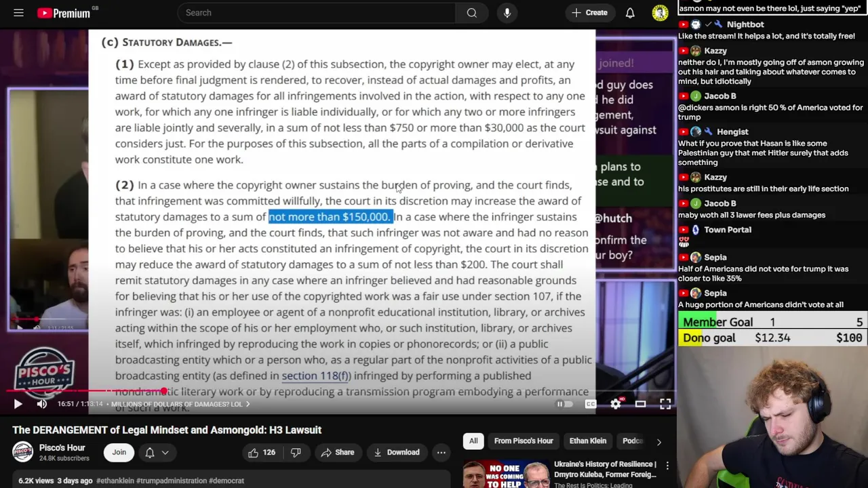Expand chapter 'Millions of dollars of damages'
This screenshot has width=868, height=488.
180,404
